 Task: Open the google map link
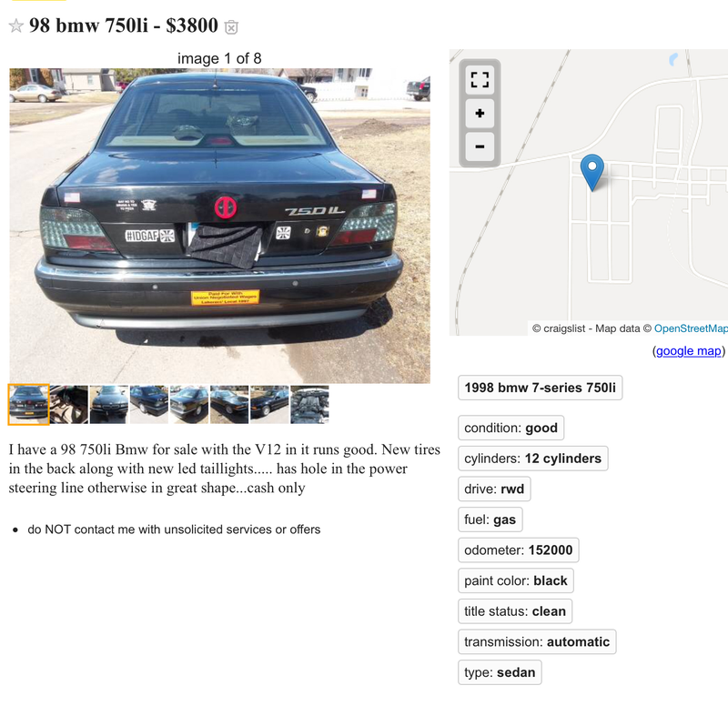pos(689,351)
